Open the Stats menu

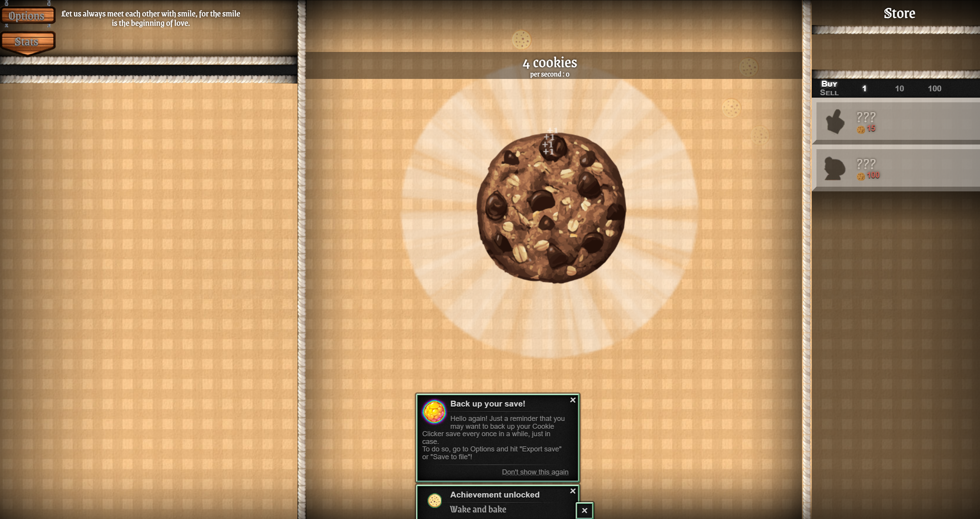tap(27, 41)
